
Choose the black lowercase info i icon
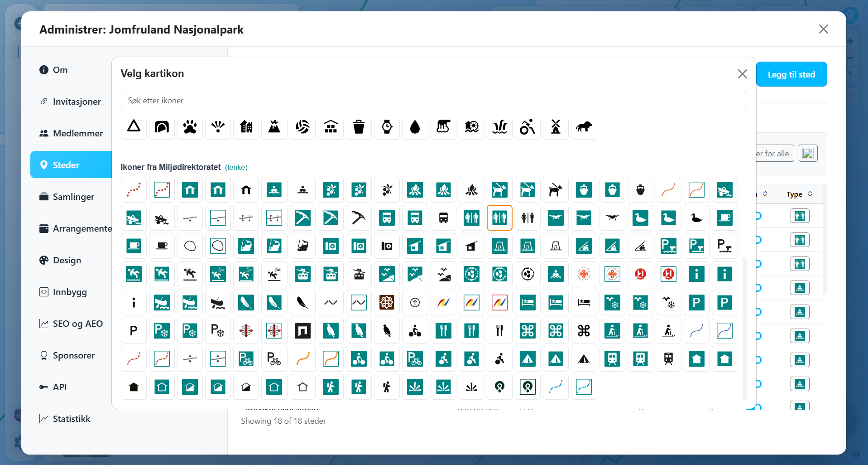(134, 302)
